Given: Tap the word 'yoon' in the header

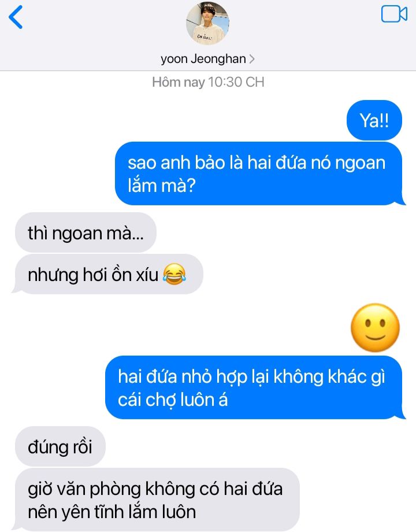Looking at the screenshot, I should pos(174,60).
